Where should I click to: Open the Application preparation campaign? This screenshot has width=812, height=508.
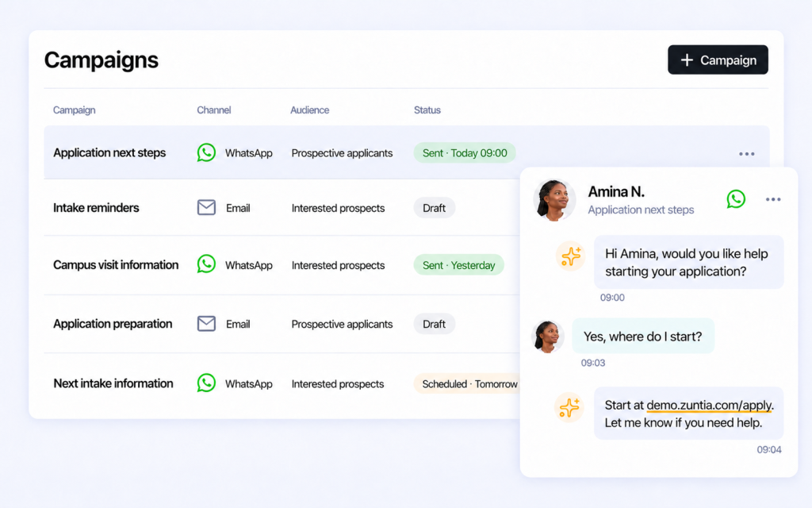[x=113, y=324]
